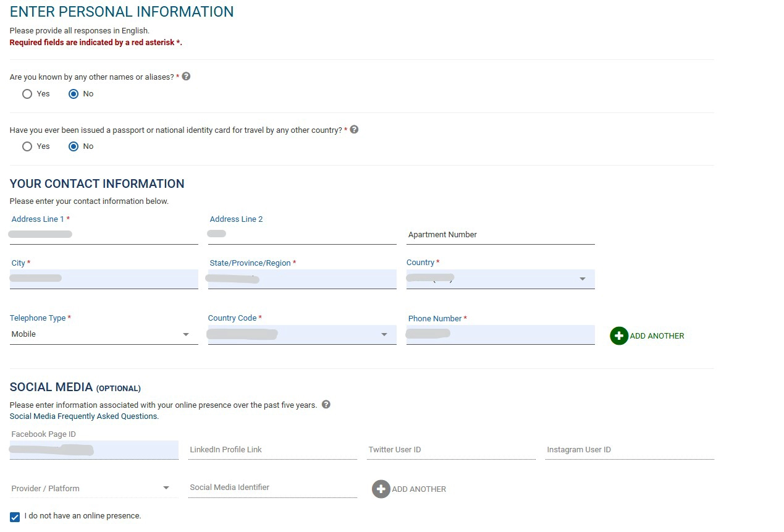Click the ADD ANOTHER label for phones

pos(657,336)
